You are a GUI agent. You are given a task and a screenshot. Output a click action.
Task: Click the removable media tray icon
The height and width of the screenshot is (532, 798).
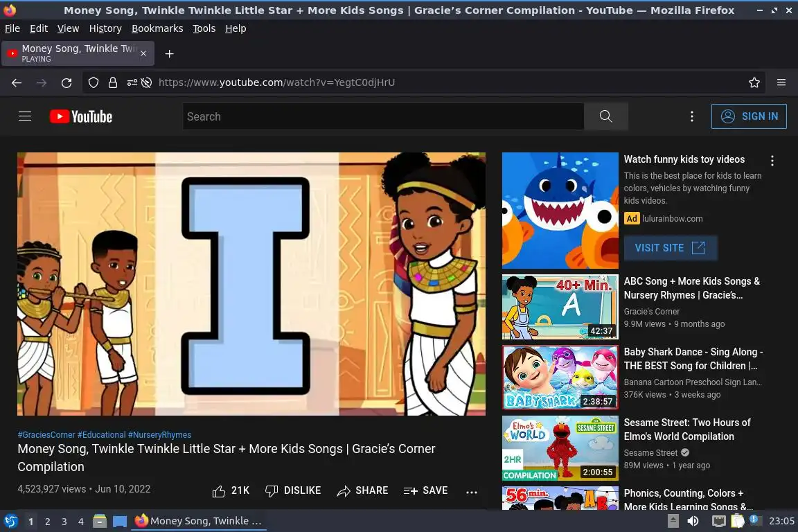673,521
